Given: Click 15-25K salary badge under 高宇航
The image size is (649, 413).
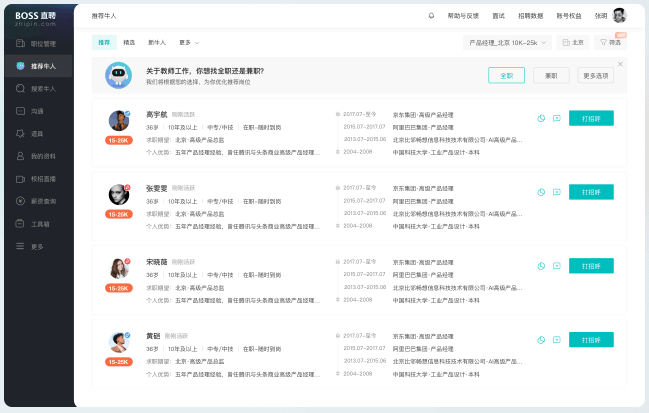Looking at the screenshot, I should [118, 140].
